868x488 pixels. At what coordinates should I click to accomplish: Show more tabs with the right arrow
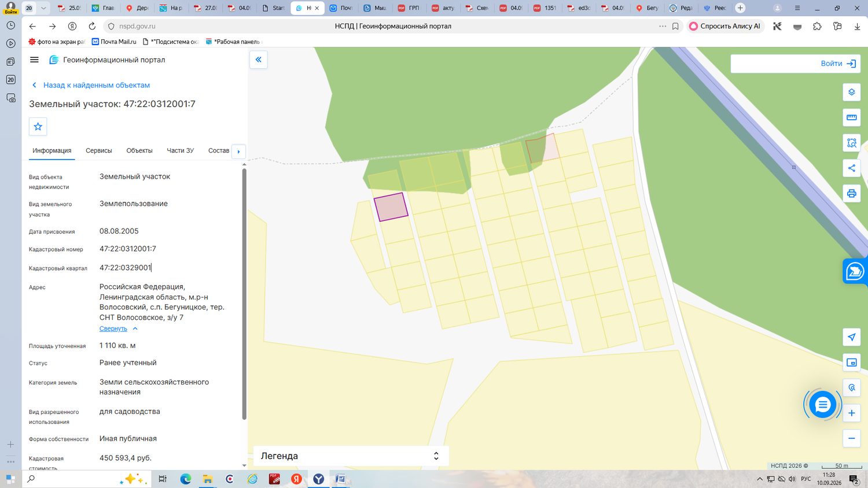(x=238, y=151)
